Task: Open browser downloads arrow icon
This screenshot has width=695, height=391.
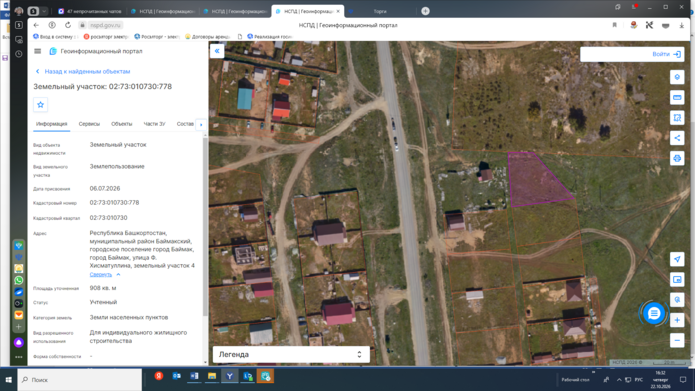Action: click(682, 25)
